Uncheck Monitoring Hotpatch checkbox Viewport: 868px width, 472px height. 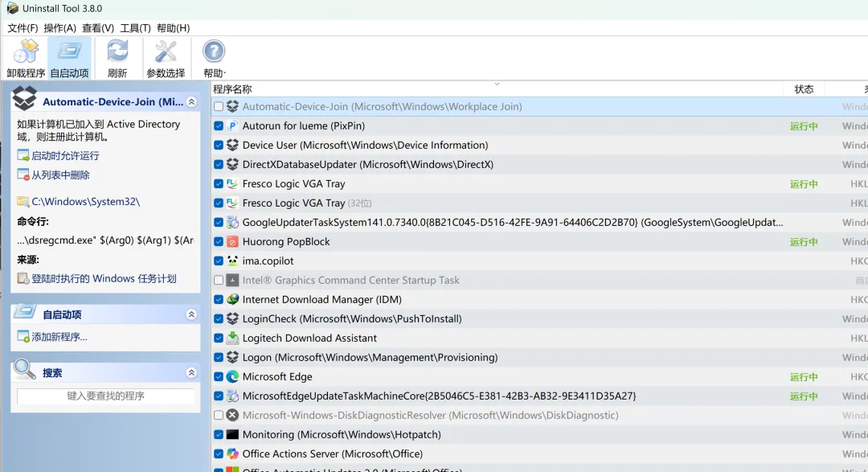[x=219, y=434]
